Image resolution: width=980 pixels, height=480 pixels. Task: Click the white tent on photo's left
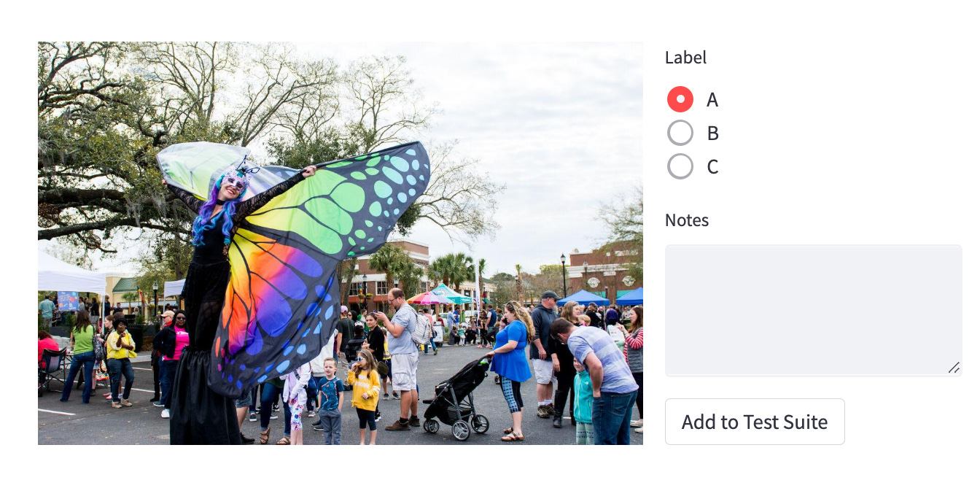pyautogui.click(x=71, y=274)
